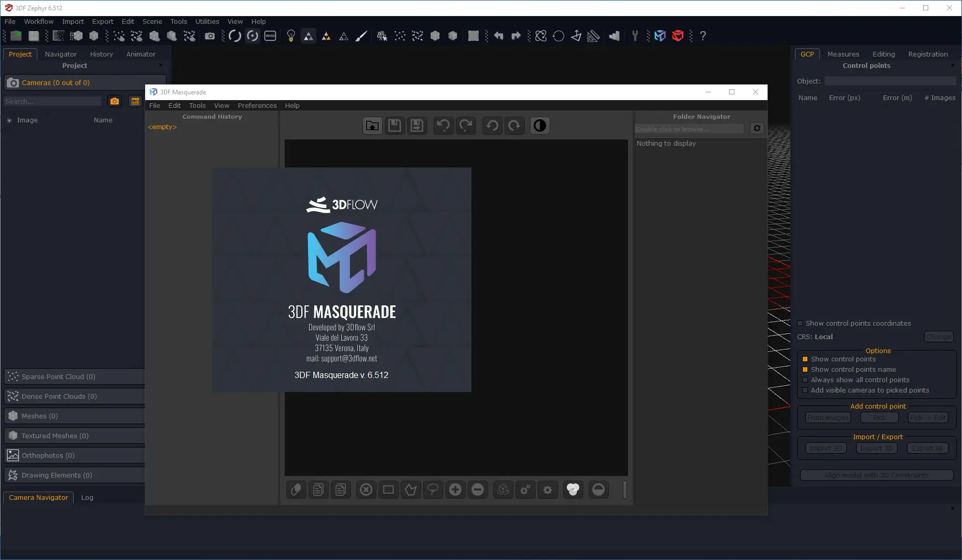
Task: Expand the Cameras (0 out of 0) section
Action: coord(85,82)
